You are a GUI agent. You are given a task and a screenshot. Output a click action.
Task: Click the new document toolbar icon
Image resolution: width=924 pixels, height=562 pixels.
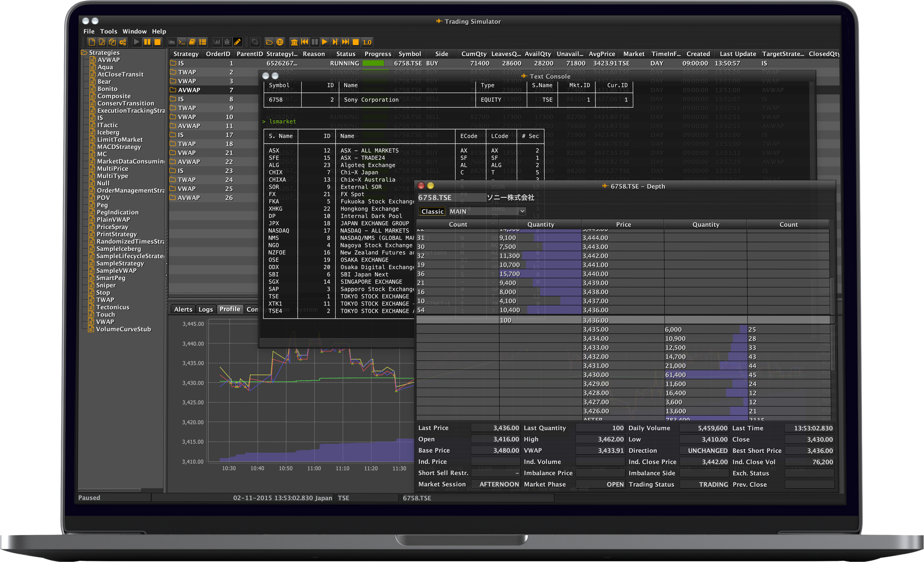92,42
